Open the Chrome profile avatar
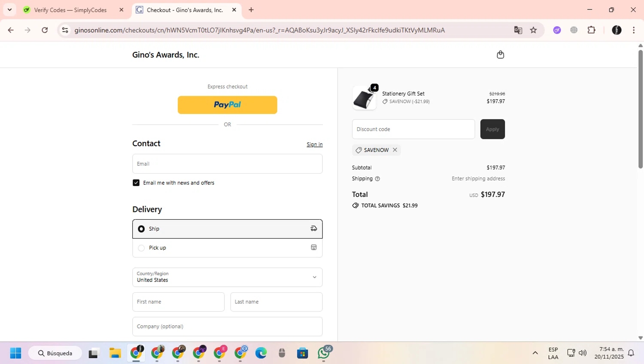This screenshot has width=644, height=364. coord(617,30)
